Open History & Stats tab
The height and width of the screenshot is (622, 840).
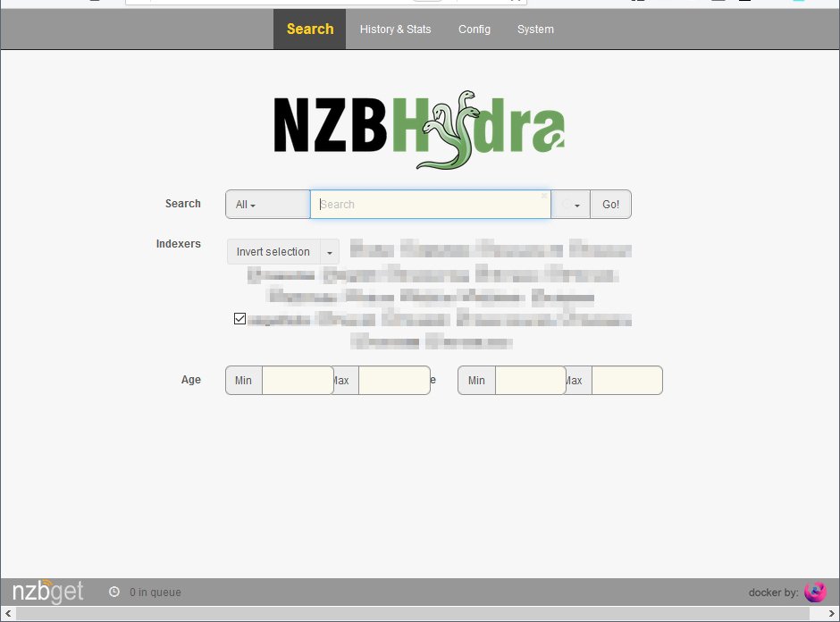pos(395,29)
